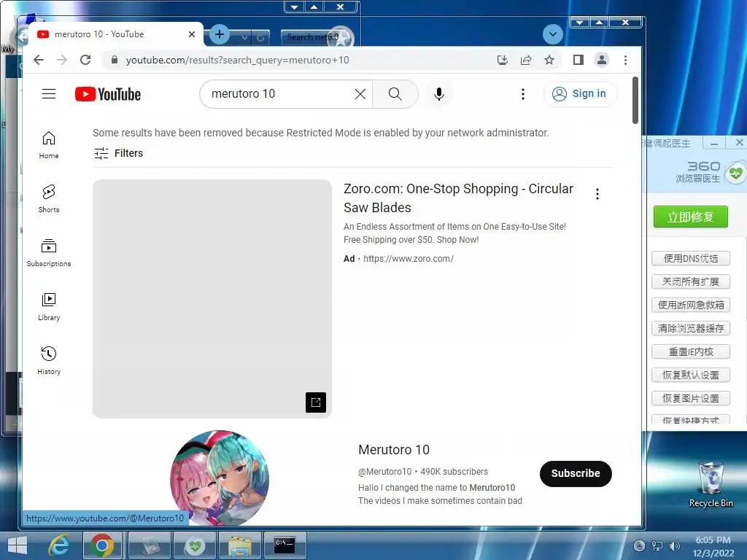Visit https://www.zoro.com/ ad link
The width and height of the screenshot is (747, 560).
[x=409, y=259]
